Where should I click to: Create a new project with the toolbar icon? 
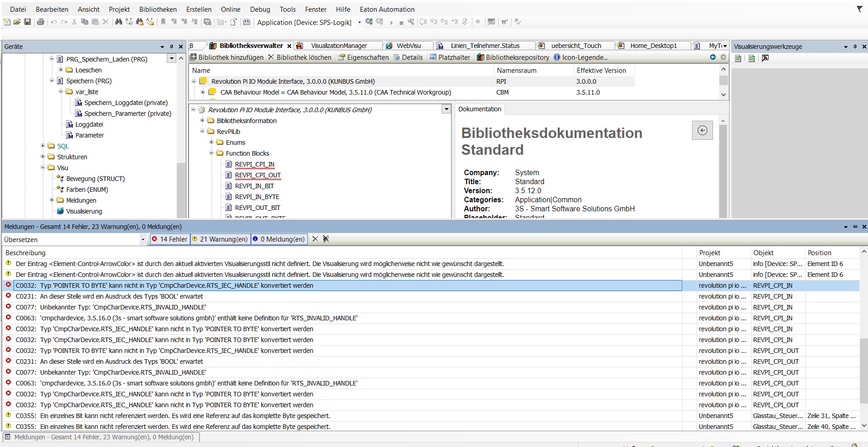7,22
